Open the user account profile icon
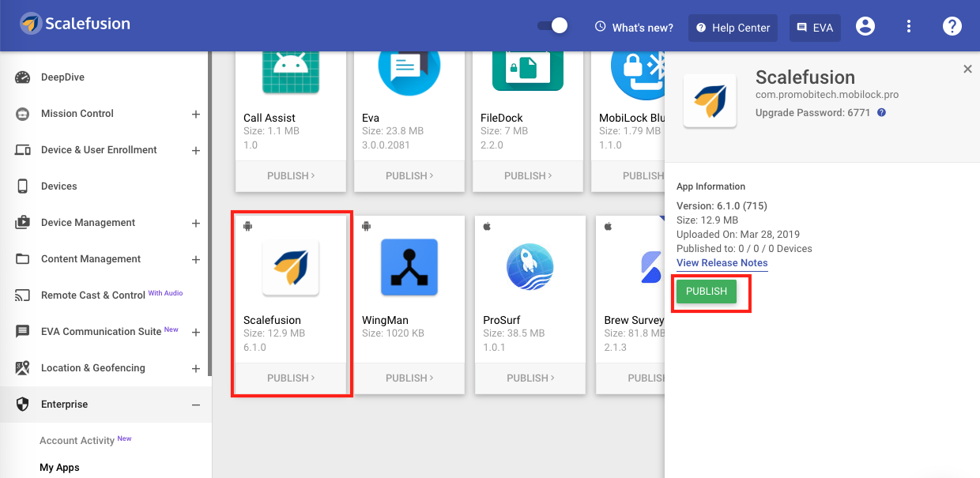This screenshot has height=478, width=980. 865,27
